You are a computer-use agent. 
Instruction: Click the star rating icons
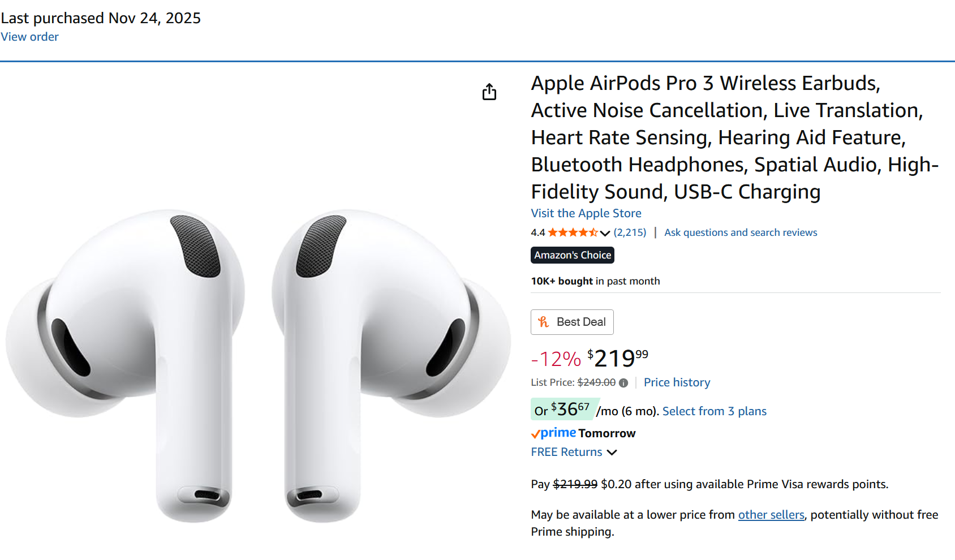click(x=573, y=232)
